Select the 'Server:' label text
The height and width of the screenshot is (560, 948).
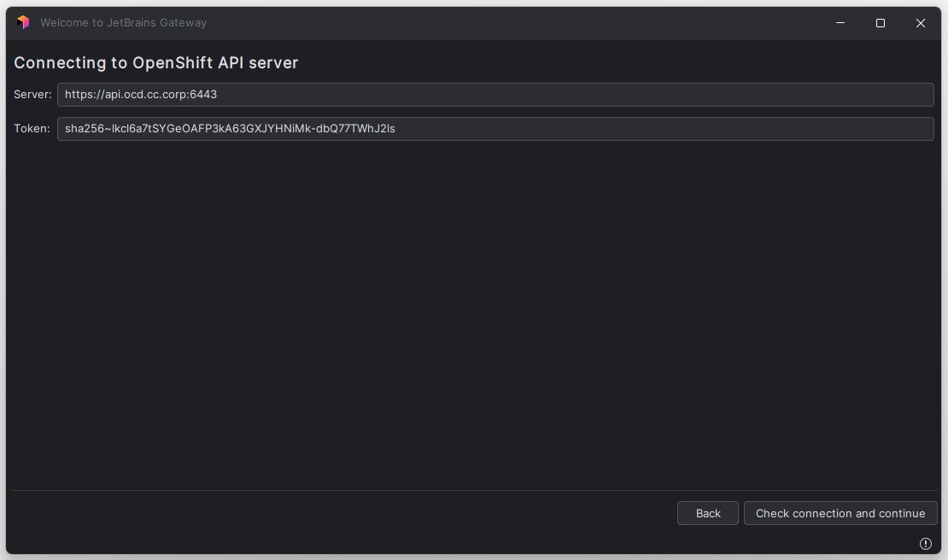coord(32,94)
